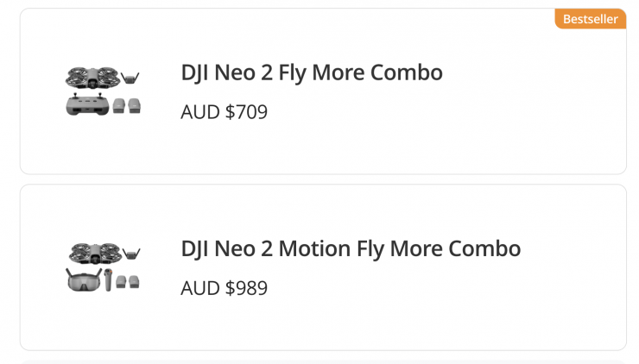Click the orange Bestseller badge
The width and height of the screenshot is (639, 364).
click(590, 19)
